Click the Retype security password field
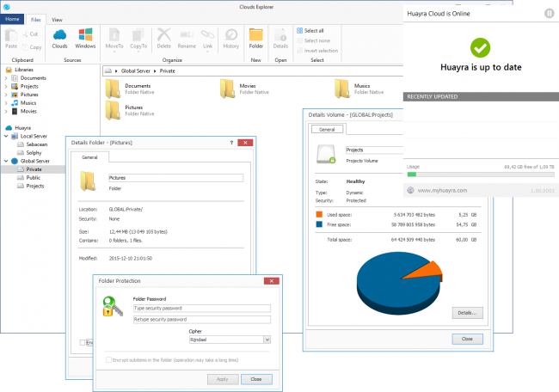 (202, 319)
